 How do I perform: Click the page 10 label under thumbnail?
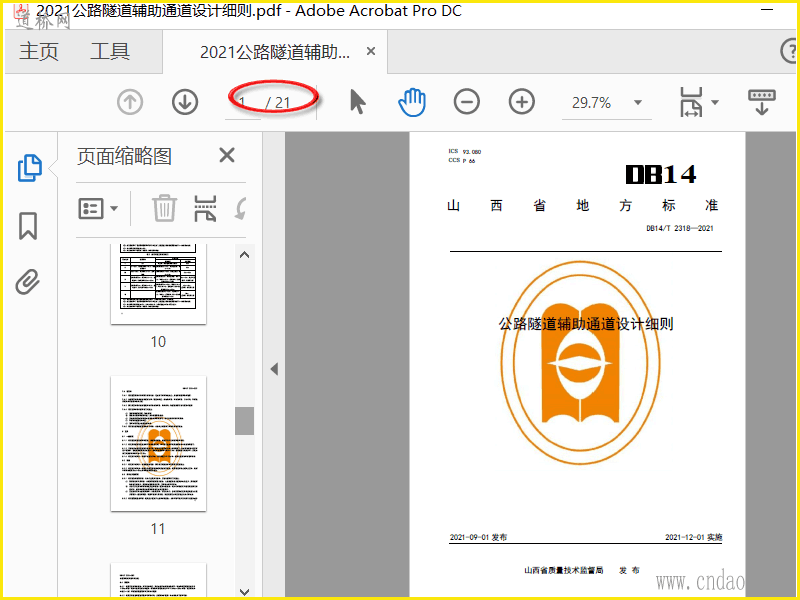[158, 341]
